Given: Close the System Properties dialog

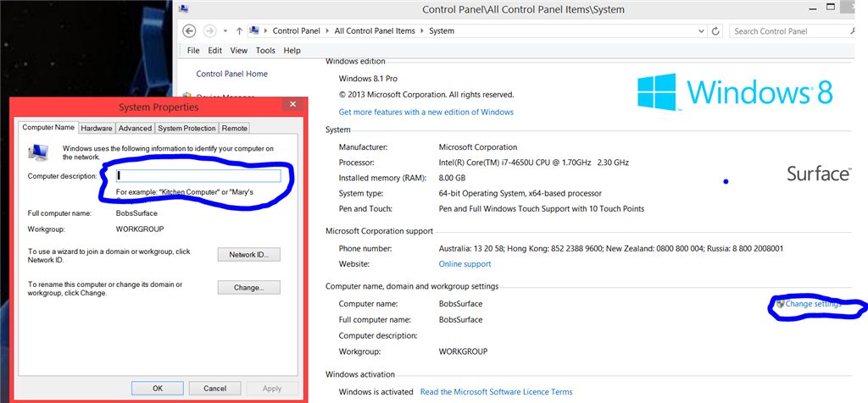Looking at the screenshot, I should coord(292,104).
